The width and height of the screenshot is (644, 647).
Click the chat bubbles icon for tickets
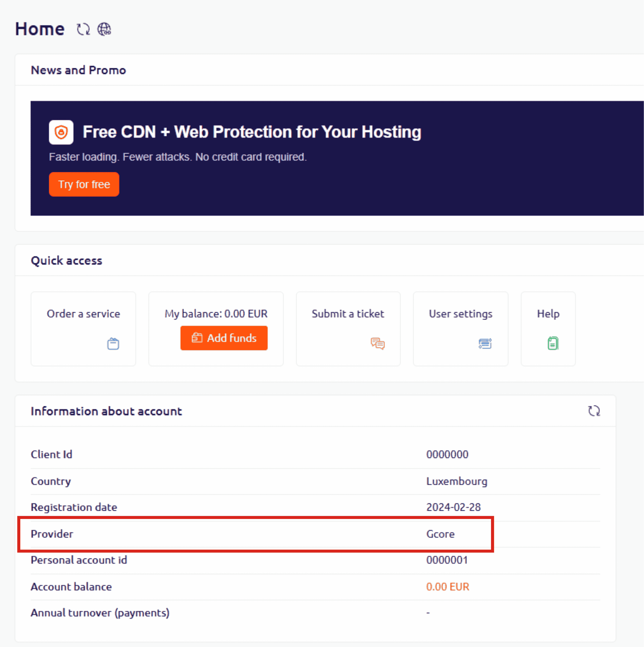378,344
